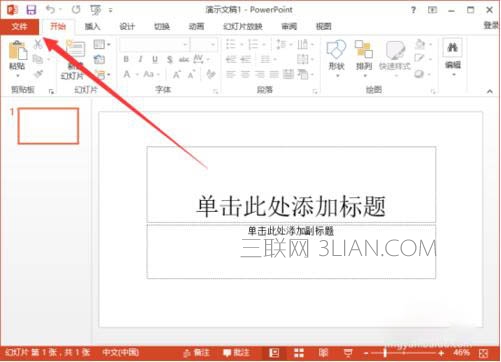The image size is (501, 362).
Task: Click the Cut scissors icon
Action: (x=38, y=44)
